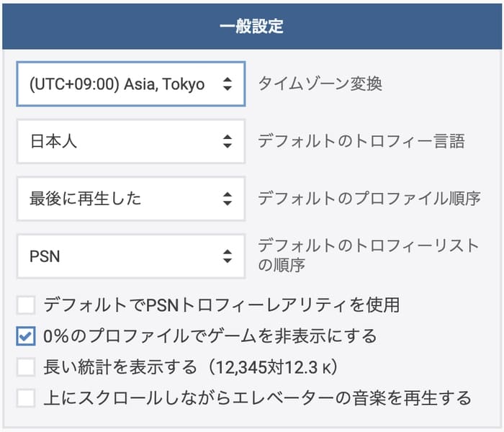The width and height of the screenshot is (504, 432).
Task: Click the デフォルトのトロフィーリストの順序 label
Action: coord(367,255)
